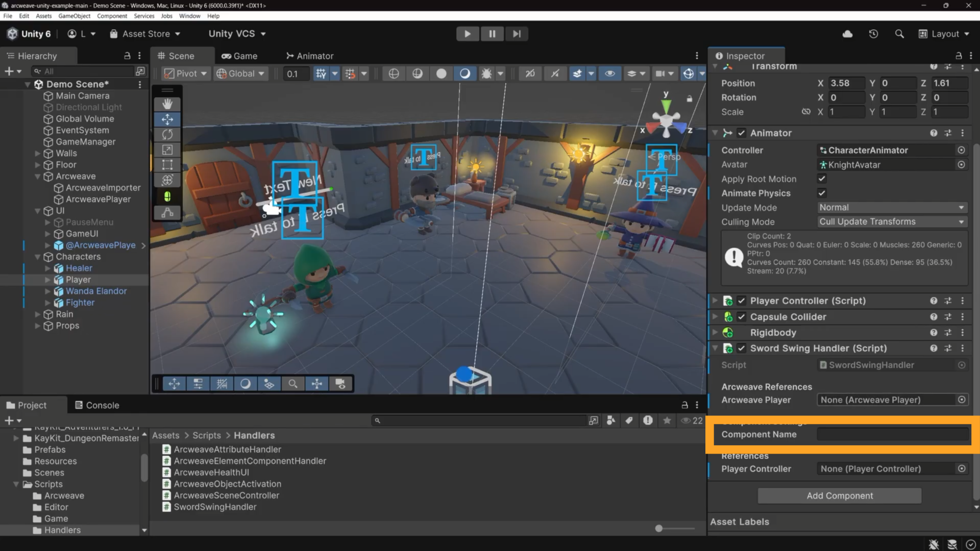The image size is (980, 551).
Task: Click the Play button
Action: pyautogui.click(x=467, y=34)
